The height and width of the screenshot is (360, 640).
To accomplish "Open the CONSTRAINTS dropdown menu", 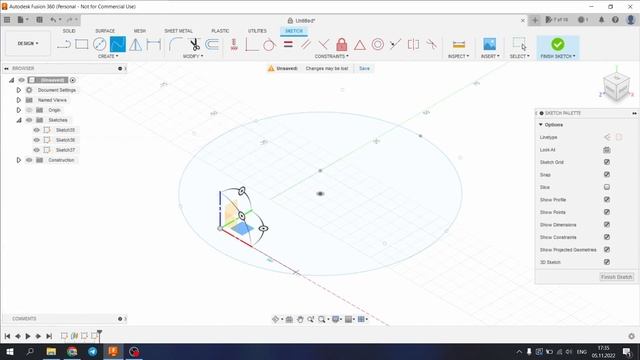I will click(331, 56).
